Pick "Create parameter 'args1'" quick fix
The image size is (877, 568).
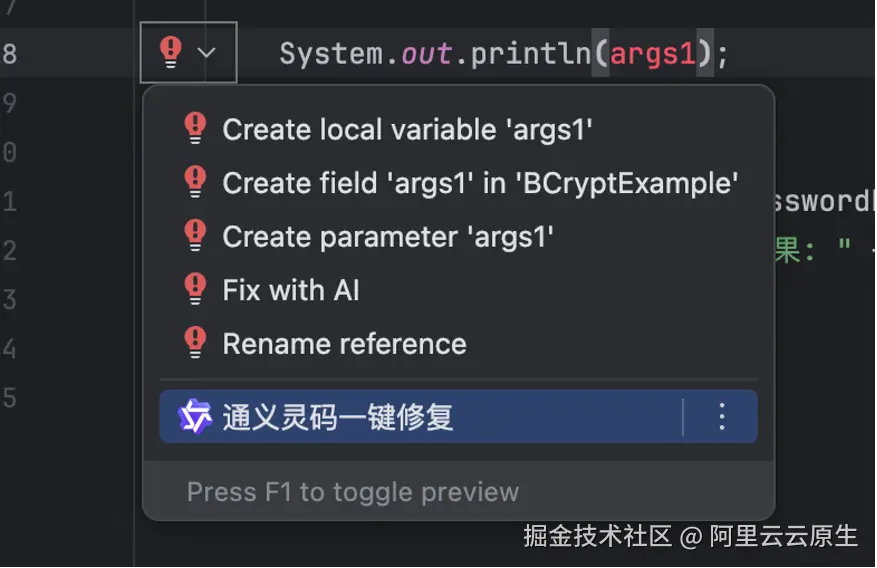pyautogui.click(x=388, y=237)
